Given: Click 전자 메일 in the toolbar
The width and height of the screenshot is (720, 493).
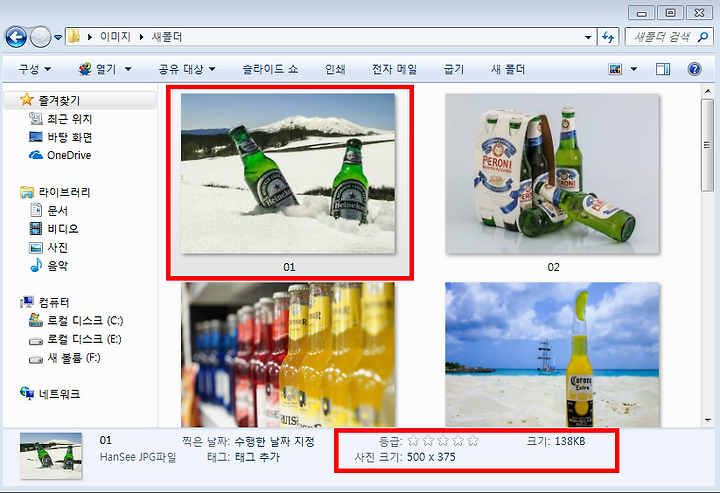Looking at the screenshot, I should (x=394, y=69).
